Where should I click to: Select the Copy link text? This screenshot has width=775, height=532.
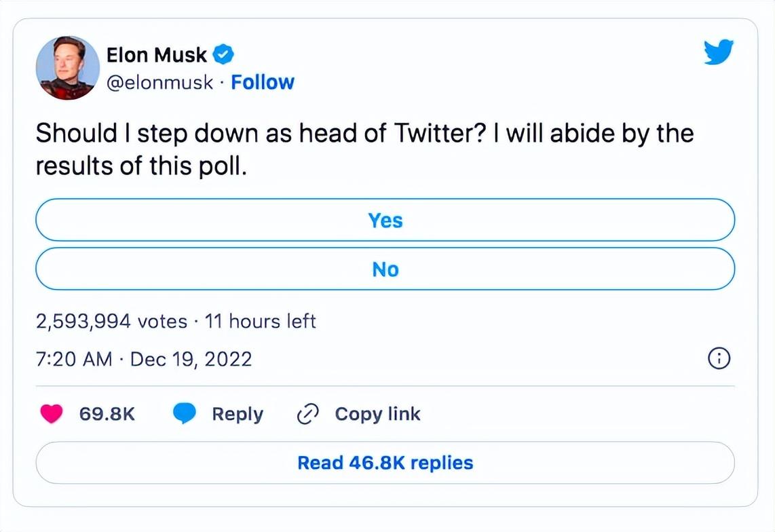pyautogui.click(x=377, y=414)
